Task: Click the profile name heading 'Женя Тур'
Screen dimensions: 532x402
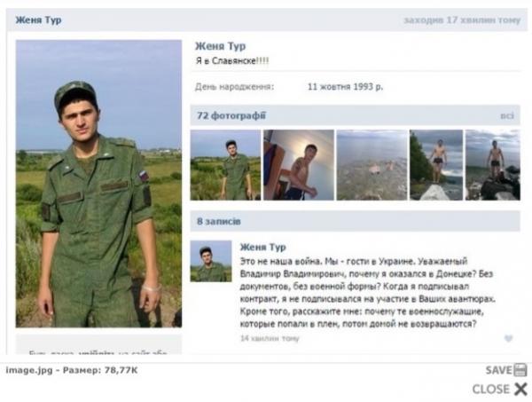Action: 220,46
